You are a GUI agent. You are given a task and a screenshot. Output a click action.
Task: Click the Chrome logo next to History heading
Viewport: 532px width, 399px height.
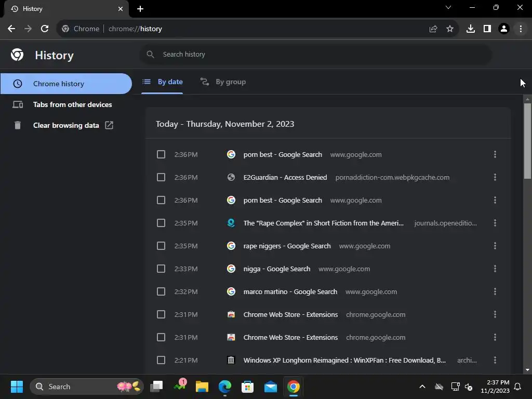(x=17, y=55)
